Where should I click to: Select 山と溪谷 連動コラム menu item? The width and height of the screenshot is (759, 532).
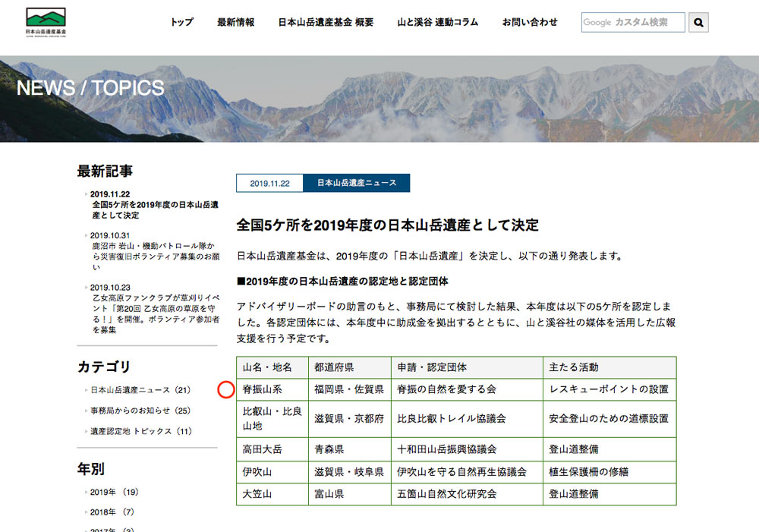437,23
